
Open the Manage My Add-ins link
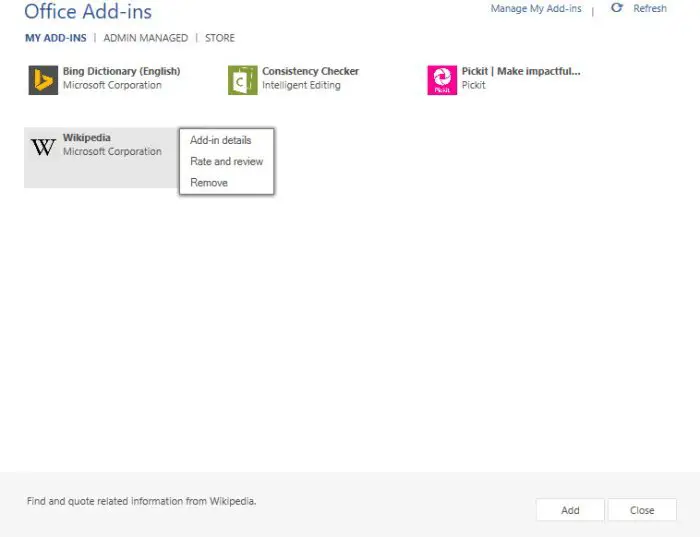[x=536, y=8]
